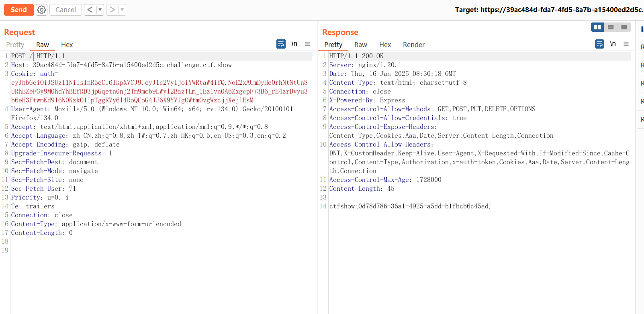This screenshot has height=314, width=644.
Task: Click the POST / HTTP/1.1 request line
Action: pyautogui.click(x=38, y=56)
